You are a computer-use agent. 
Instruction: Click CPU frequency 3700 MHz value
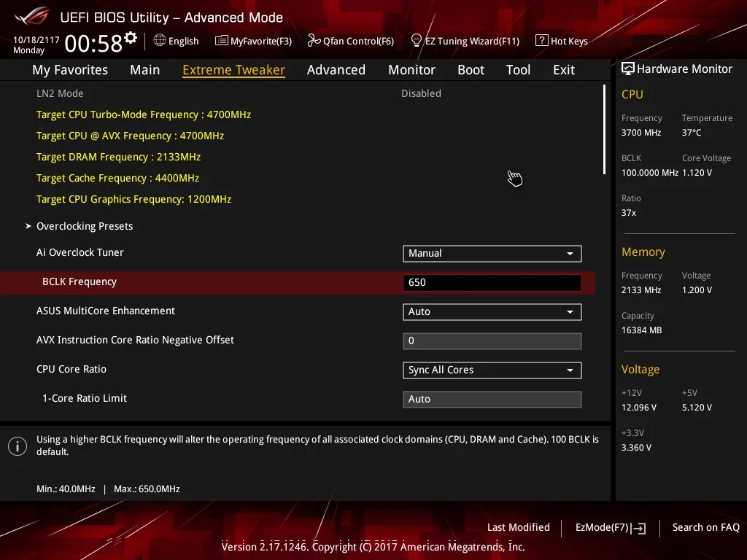tap(641, 133)
